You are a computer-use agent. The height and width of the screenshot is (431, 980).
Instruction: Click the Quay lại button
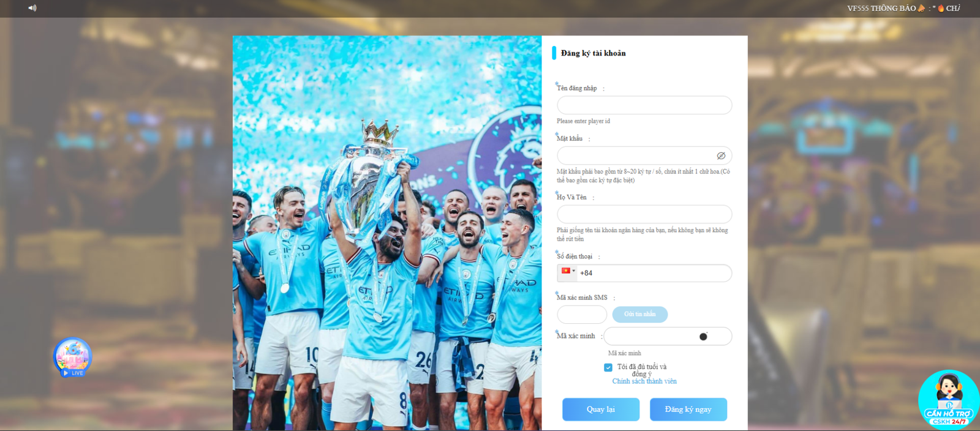click(601, 410)
